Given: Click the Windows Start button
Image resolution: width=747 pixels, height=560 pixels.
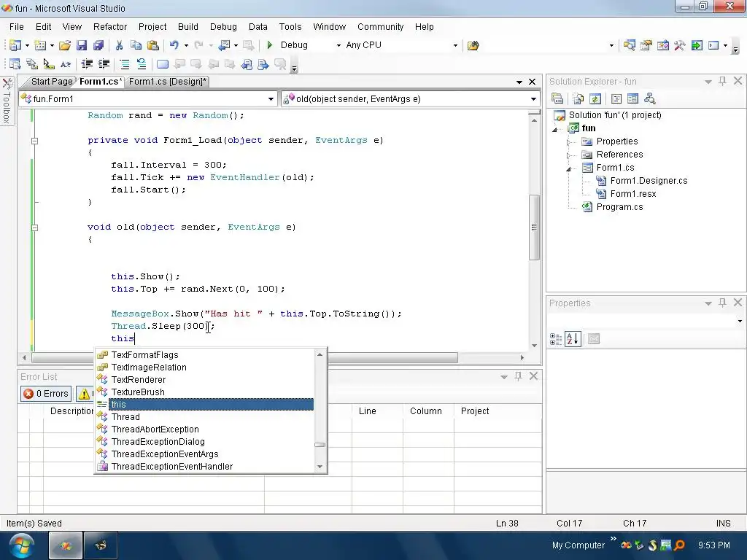Looking at the screenshot, I should coord(21,545).
